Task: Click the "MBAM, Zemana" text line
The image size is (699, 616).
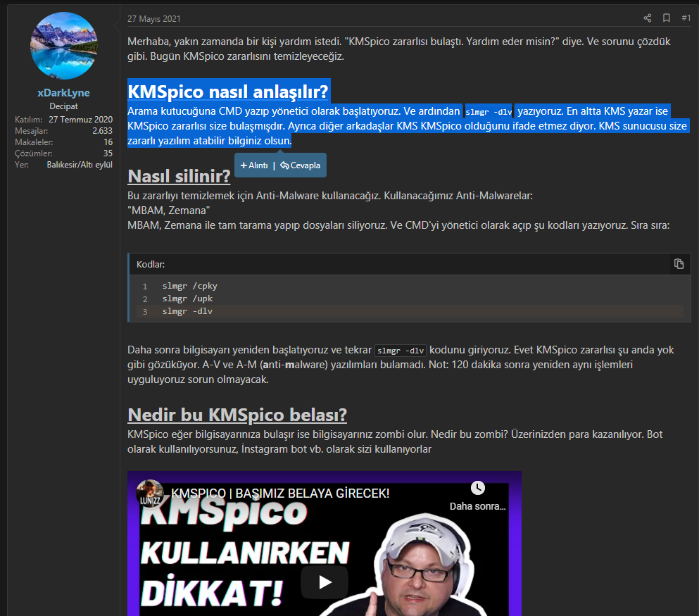Action: (168, 210)
